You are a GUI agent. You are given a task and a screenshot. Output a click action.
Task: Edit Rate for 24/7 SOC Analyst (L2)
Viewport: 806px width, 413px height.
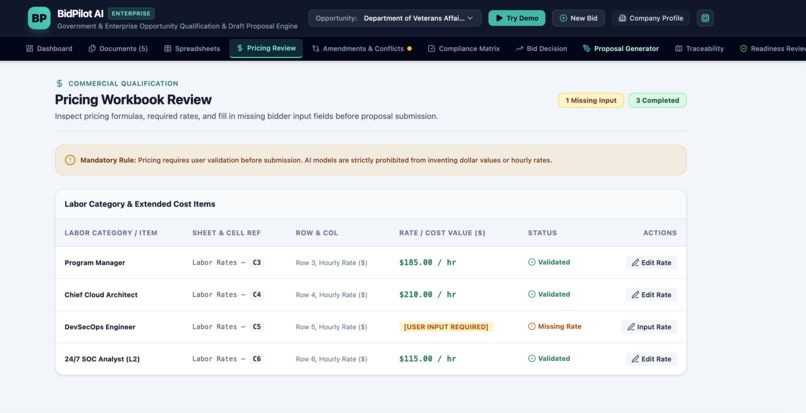[x=651, y=358]
